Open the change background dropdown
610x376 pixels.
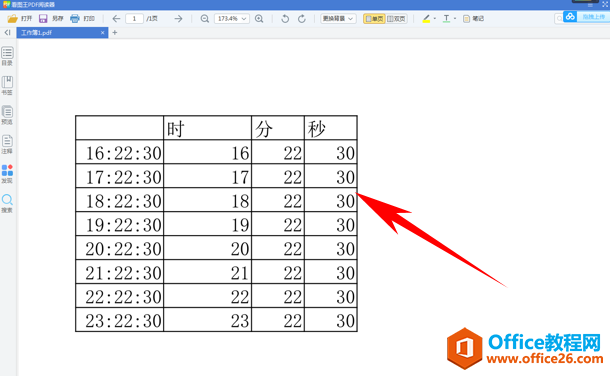click(338, 18)
